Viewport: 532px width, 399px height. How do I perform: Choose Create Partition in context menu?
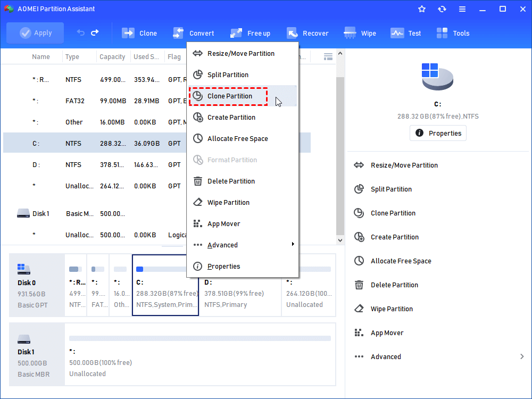[243, 118]
